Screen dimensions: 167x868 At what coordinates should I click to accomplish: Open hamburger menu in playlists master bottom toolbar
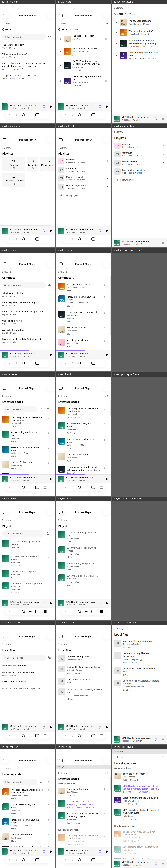click(x=45, y=239)
